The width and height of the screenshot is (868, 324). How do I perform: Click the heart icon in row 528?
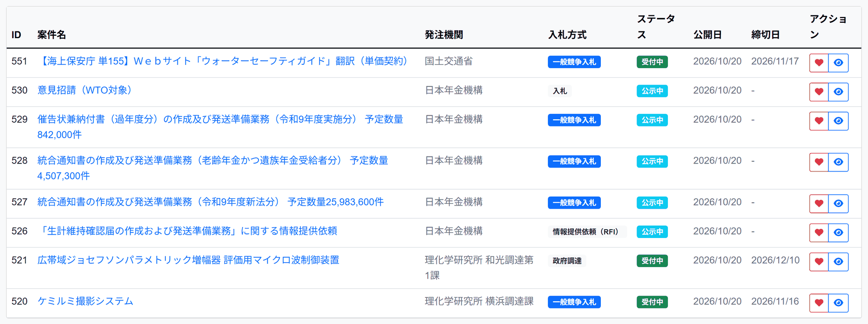pos(819,162)
